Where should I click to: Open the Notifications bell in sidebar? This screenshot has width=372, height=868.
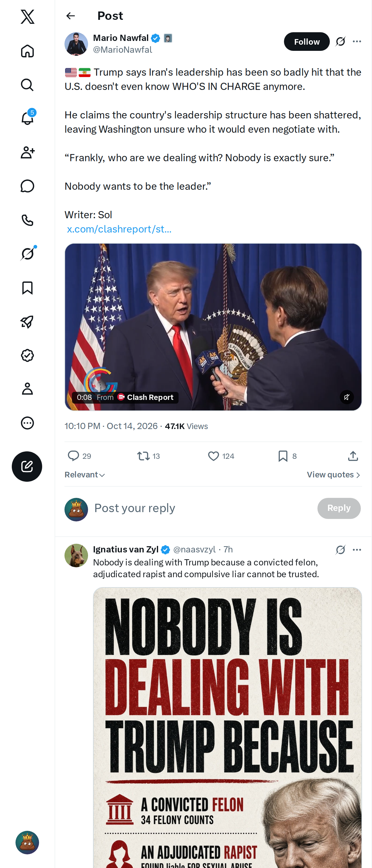[x=27, y=118]
